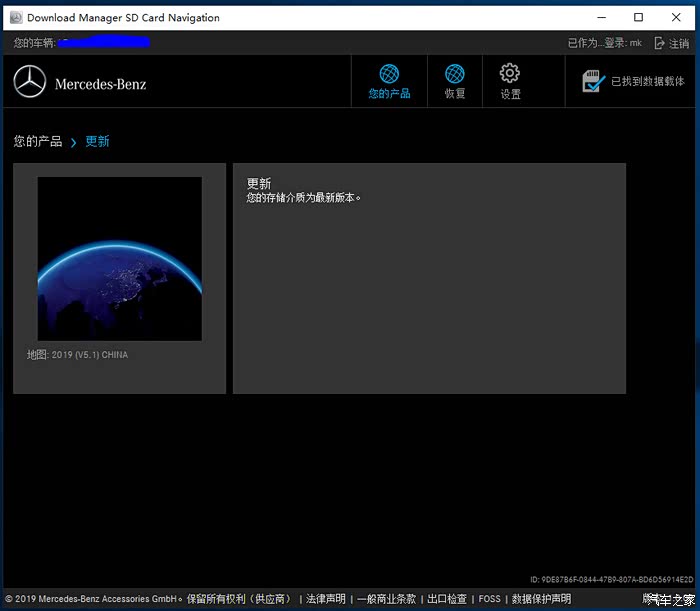Select the 2019 China map thumbnail
Image resolution: width=700 pixels, height=611 pixels.
(119, 259)
